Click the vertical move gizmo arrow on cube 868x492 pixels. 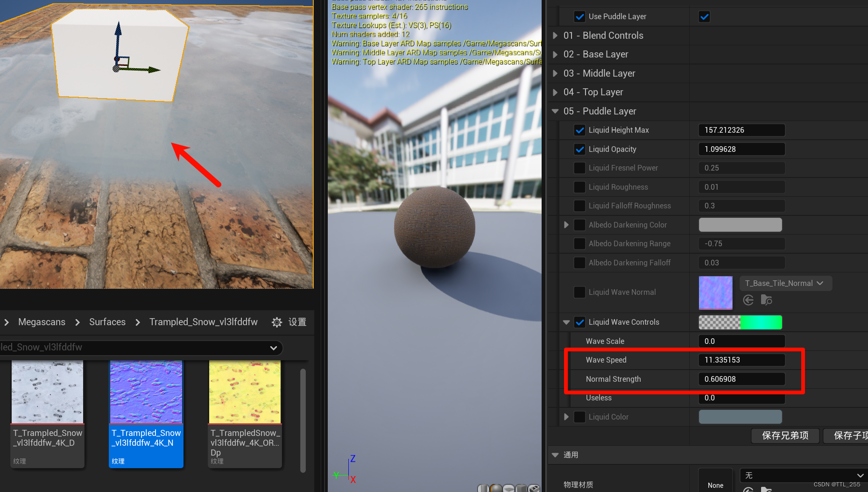coord(118,28)
